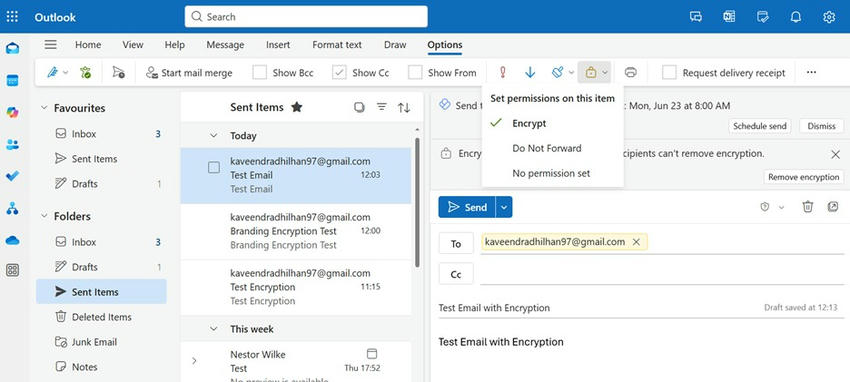
Task: Open the Mail app in the sidebar
Action: click(12, 49)
